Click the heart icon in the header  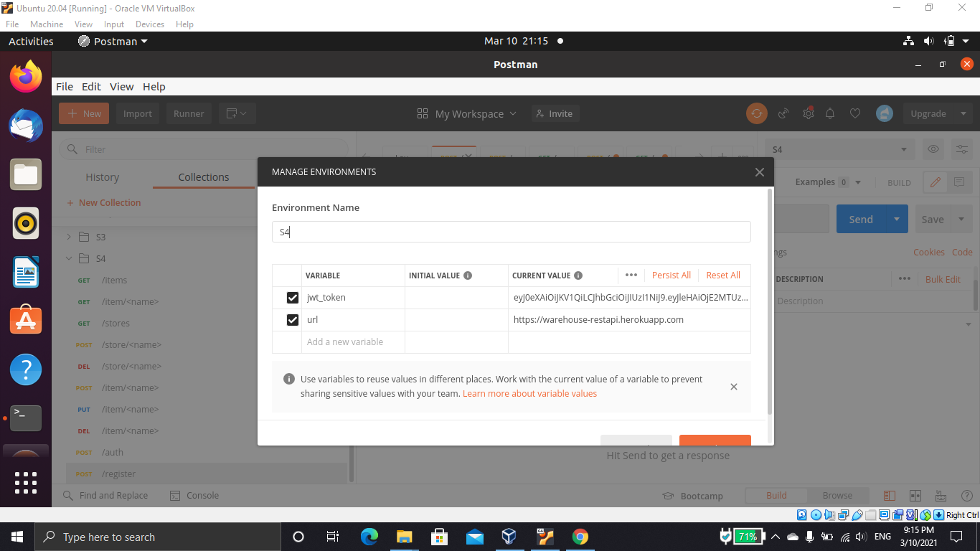click(854, 113)
